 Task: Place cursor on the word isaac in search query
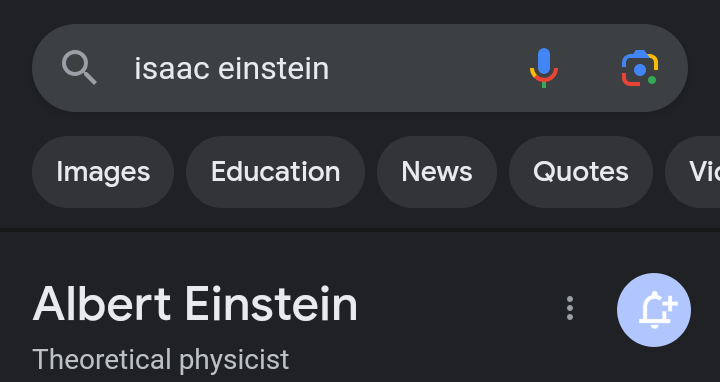pyautogui.click(x=172, y=69)
